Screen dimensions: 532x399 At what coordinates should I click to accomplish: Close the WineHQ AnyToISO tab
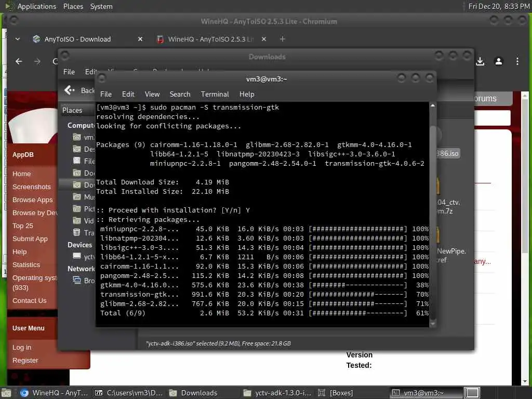264,39
